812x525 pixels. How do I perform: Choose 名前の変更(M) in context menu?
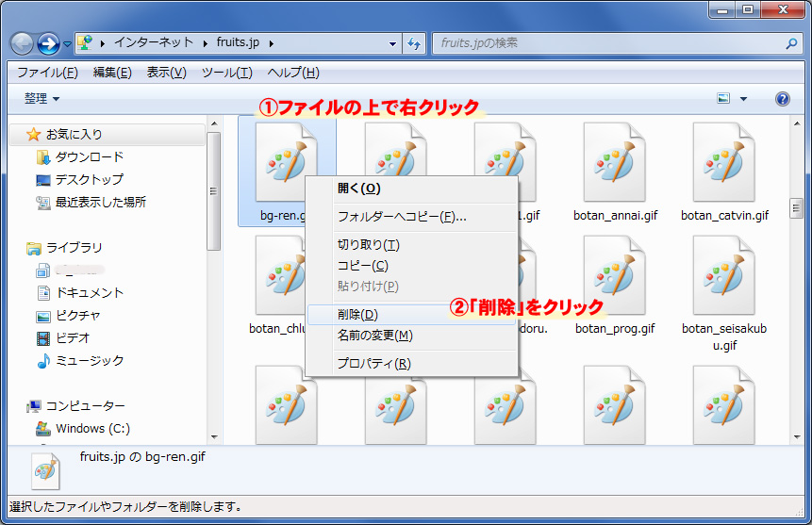412,336
